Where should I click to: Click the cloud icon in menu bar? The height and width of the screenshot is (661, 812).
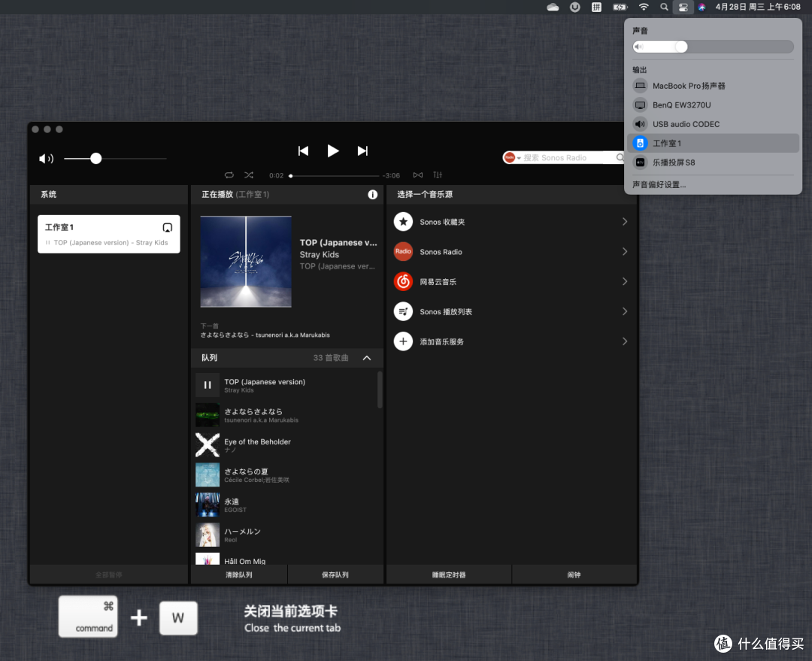(553, 8)
